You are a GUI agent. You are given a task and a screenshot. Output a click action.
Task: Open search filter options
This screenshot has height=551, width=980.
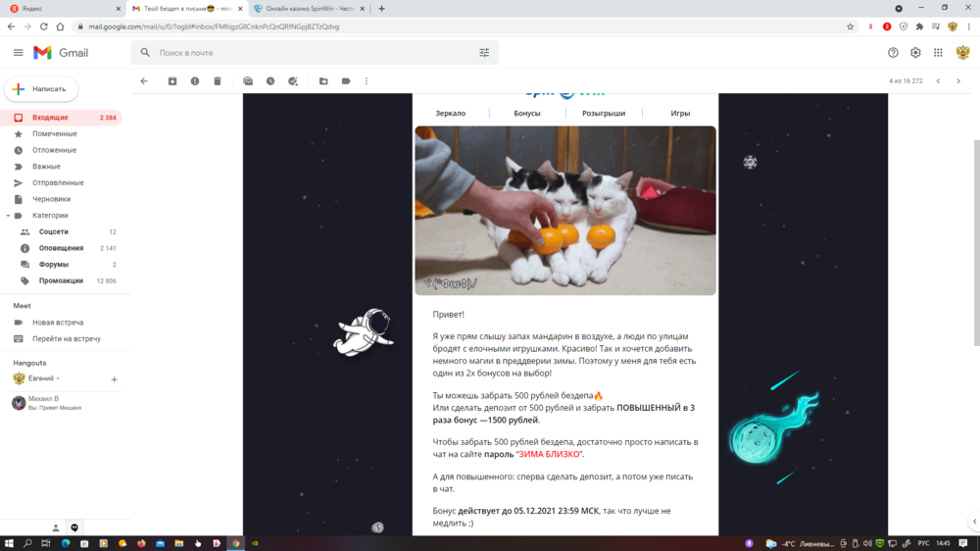pyautogui.click(x=484, y=53)
